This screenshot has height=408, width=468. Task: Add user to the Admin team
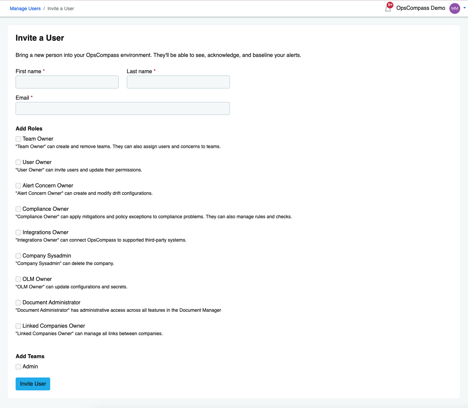pos(18,367)
